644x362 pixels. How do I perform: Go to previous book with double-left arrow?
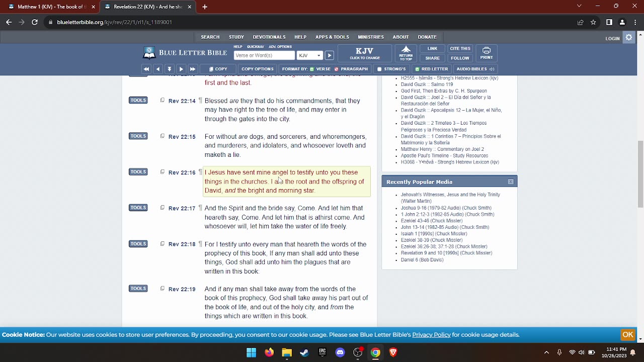146,69
